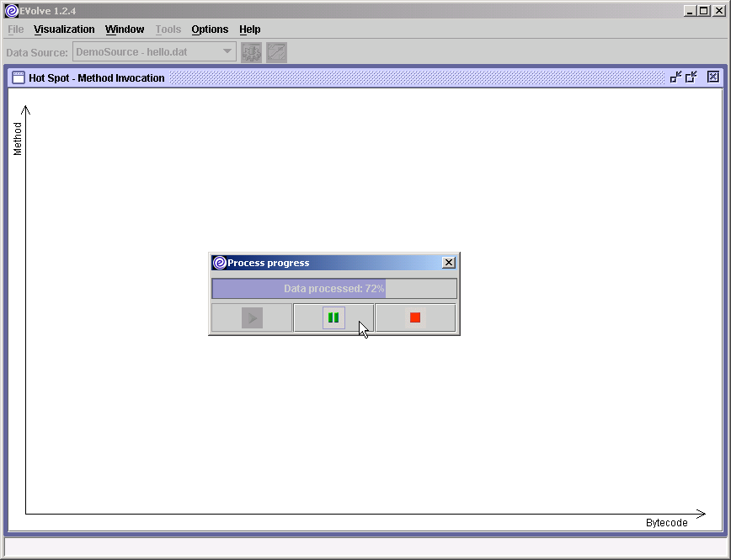Viewport: 731px width, 560px height.
Task: Close the Process progress dialog
Action: pyautogui.click(x=449, y=263)
